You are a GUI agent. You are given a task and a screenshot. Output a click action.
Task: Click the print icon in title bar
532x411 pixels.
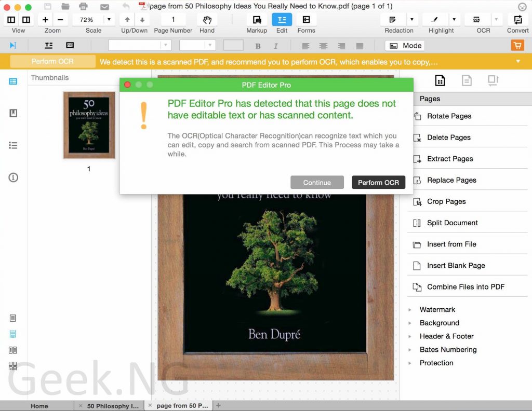tap(83, 6)
